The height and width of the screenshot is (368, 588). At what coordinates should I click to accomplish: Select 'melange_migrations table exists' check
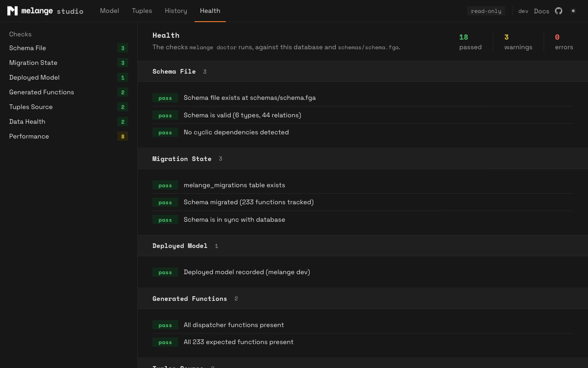coord(363,185)
